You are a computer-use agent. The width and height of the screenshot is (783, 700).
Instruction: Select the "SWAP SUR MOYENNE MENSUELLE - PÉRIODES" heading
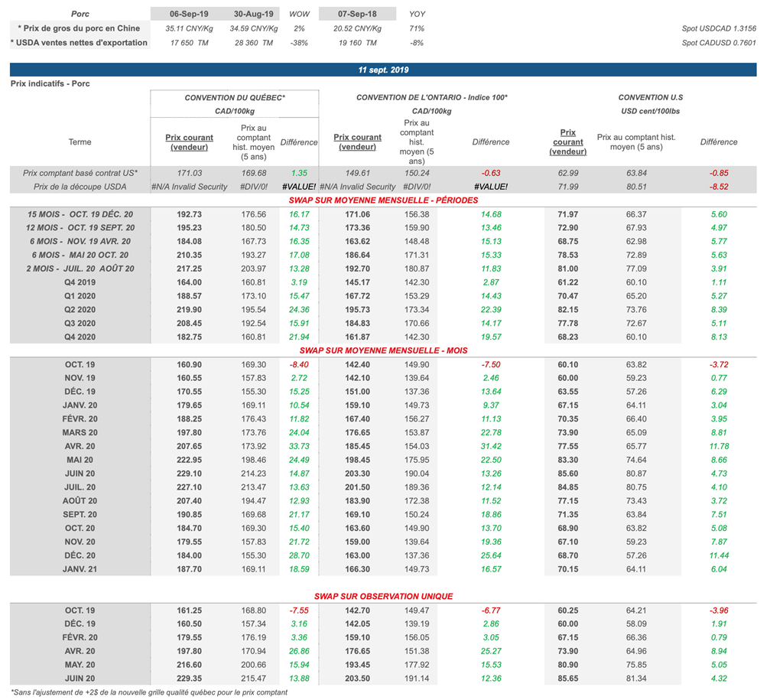tap(383, 200)
